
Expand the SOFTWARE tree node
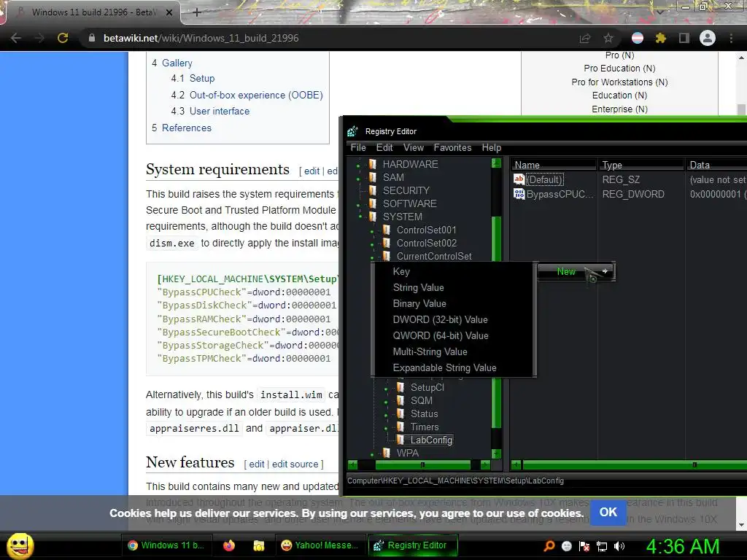pos(359,205)
